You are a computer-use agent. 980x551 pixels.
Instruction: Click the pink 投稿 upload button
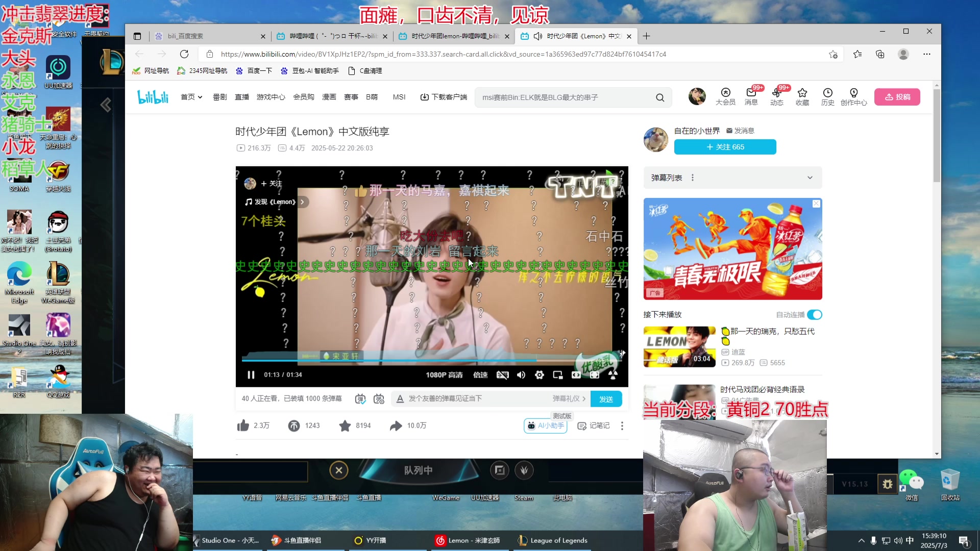coord(897,97)
